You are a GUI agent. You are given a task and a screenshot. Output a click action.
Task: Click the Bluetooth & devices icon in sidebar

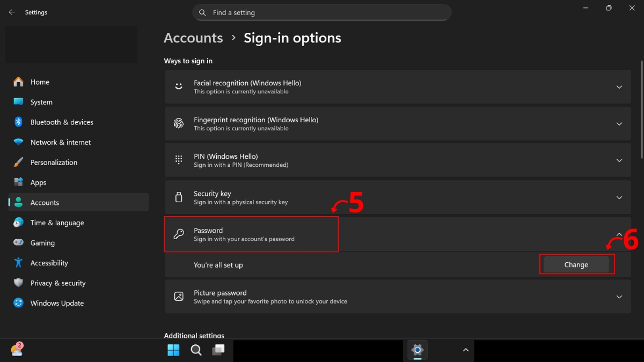[18, 122]
